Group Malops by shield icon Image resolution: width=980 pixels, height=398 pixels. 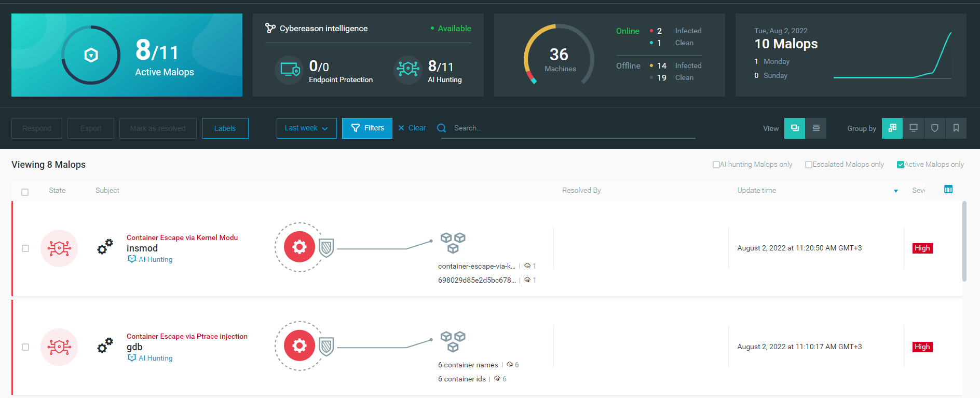(935, 128)
